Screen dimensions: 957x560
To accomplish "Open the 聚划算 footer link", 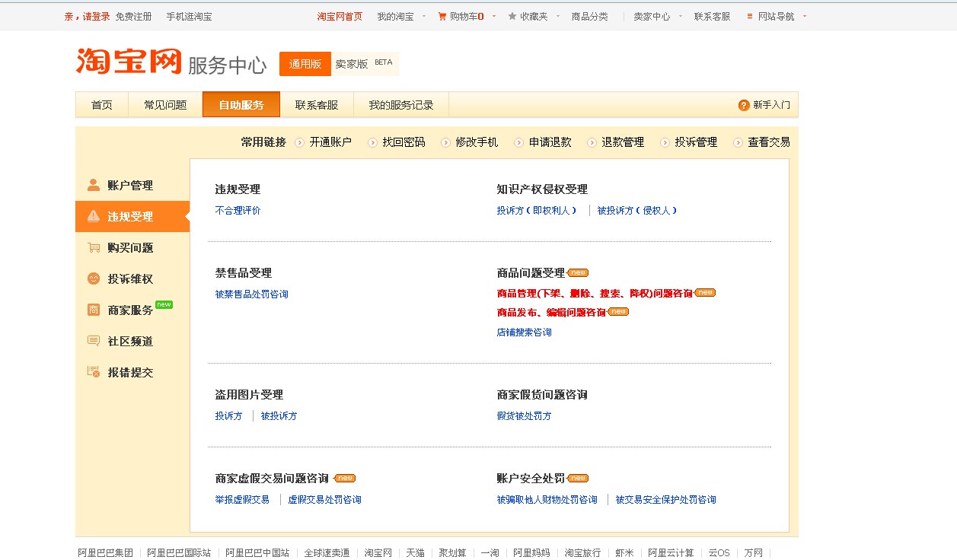I will 452,553.
